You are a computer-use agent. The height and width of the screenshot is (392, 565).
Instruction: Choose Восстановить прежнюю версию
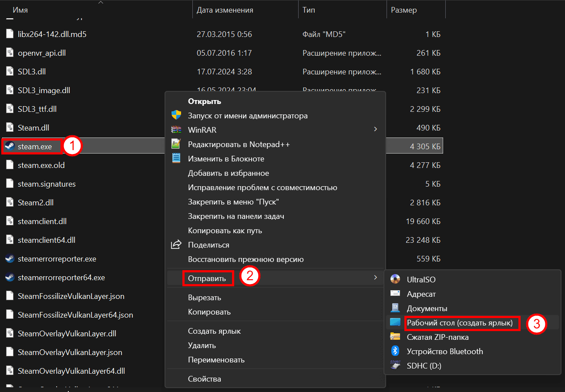(x=246, y=259)
